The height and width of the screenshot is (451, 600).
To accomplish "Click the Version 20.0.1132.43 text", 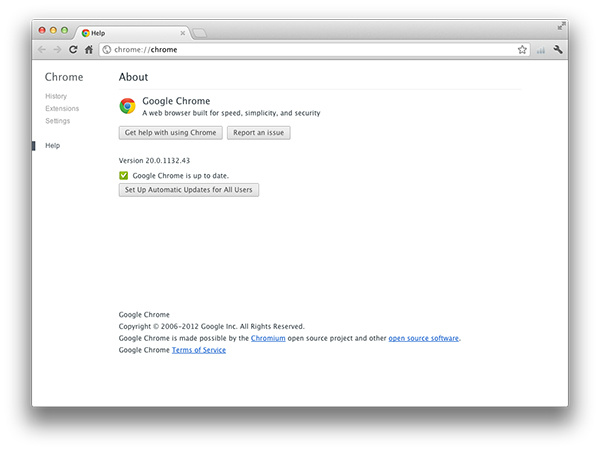I will pyautogui.click(x=154, y=161).
